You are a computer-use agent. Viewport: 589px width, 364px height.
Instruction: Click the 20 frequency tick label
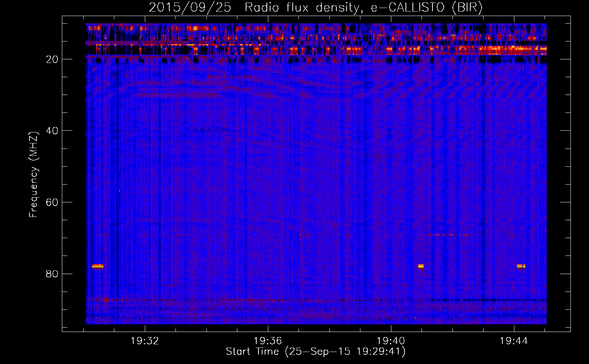pyautogui.click(x=52, y=59)
